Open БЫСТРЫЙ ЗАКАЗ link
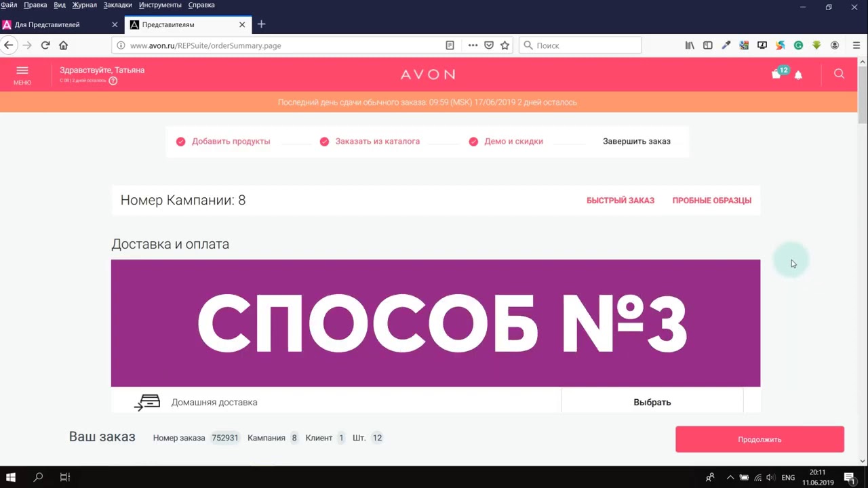Screen dimensions: 868x488 (620, 201)
